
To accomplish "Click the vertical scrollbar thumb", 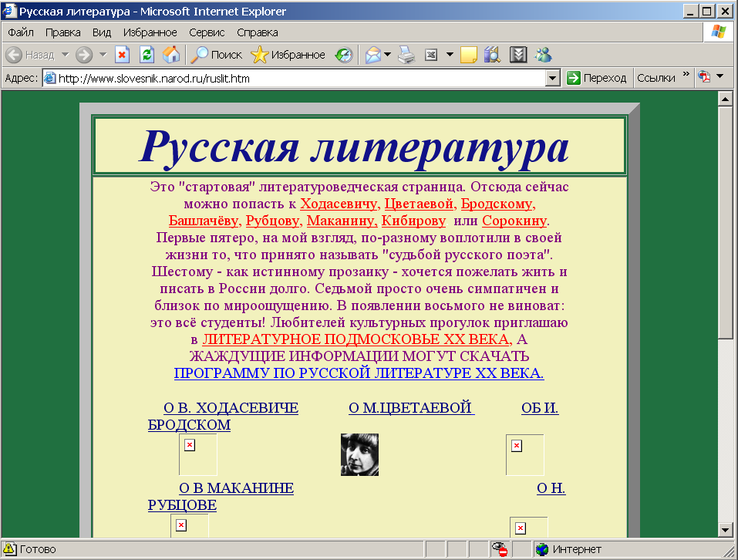I will (x=726, y=222).
